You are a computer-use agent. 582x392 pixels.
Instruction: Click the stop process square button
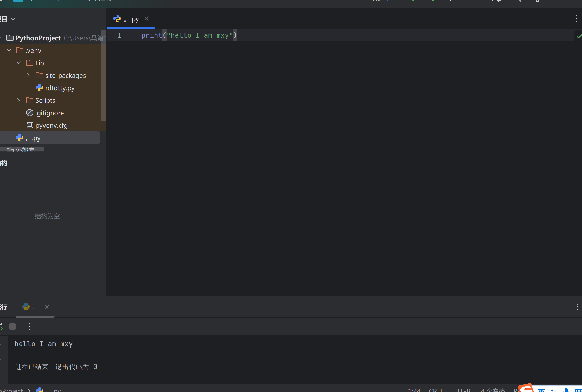tap(12, 326)
